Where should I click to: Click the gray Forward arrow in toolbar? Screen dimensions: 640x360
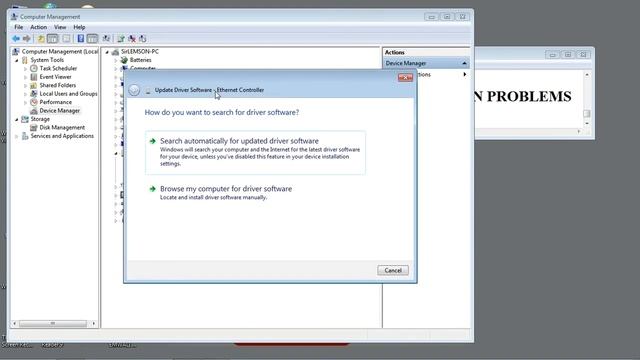(x=27, y=39)
